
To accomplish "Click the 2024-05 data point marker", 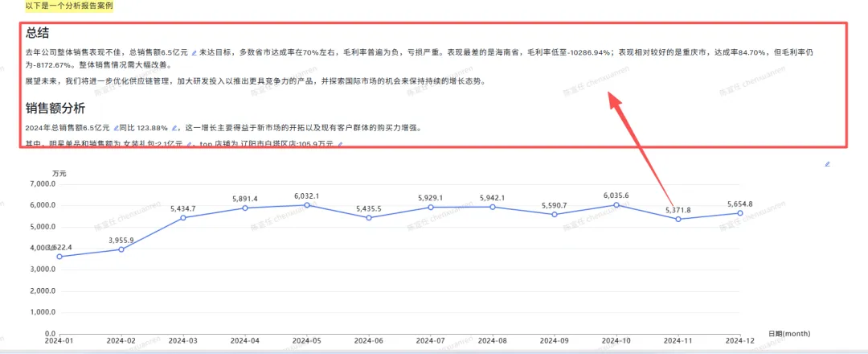I will [x=307, y=205].
